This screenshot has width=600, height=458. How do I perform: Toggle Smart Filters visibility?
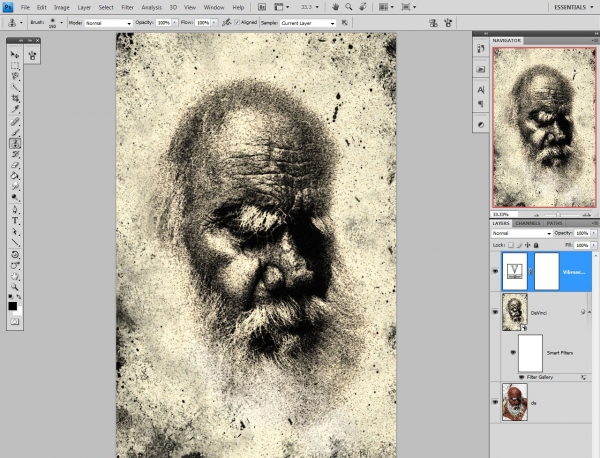(x=513, y=352)
